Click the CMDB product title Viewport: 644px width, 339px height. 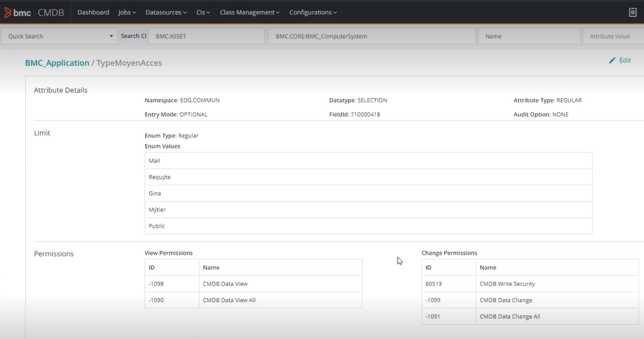click(x=51, y=12)
